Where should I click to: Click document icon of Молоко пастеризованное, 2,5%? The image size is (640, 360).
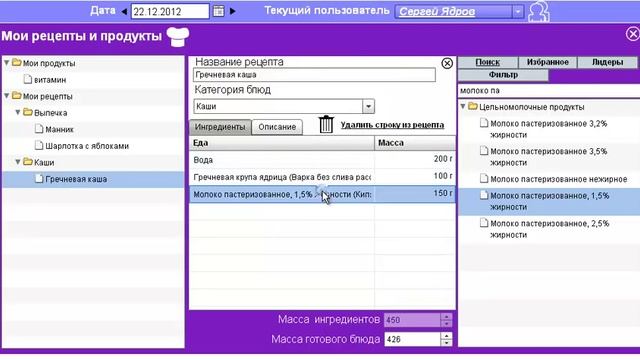pyautogui.click(x=484, y=223)
